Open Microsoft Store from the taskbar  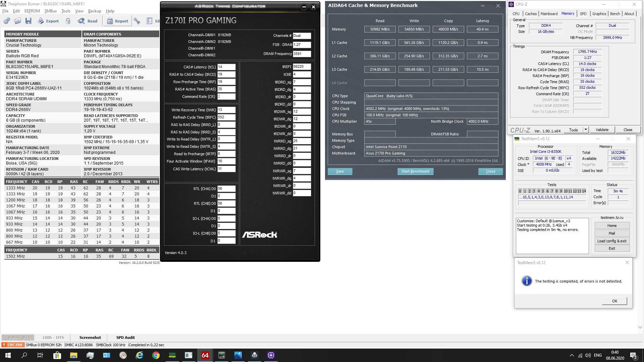click(57, 355)
